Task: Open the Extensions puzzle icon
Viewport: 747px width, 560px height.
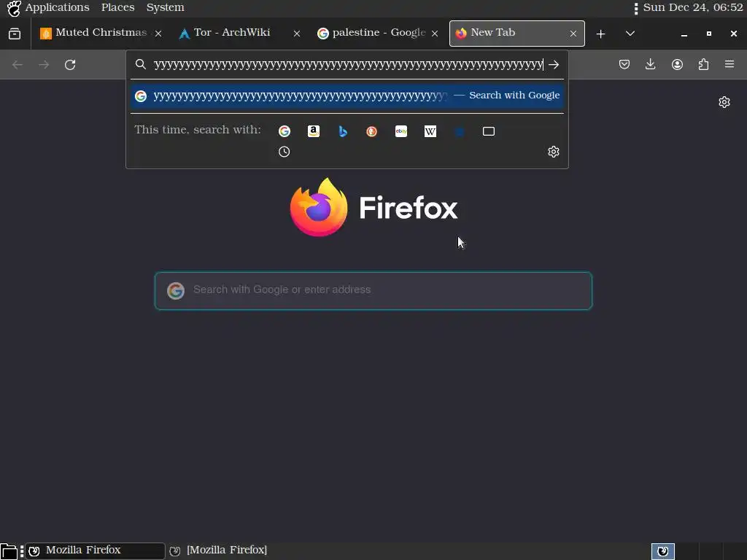Action: coord(704,64)
